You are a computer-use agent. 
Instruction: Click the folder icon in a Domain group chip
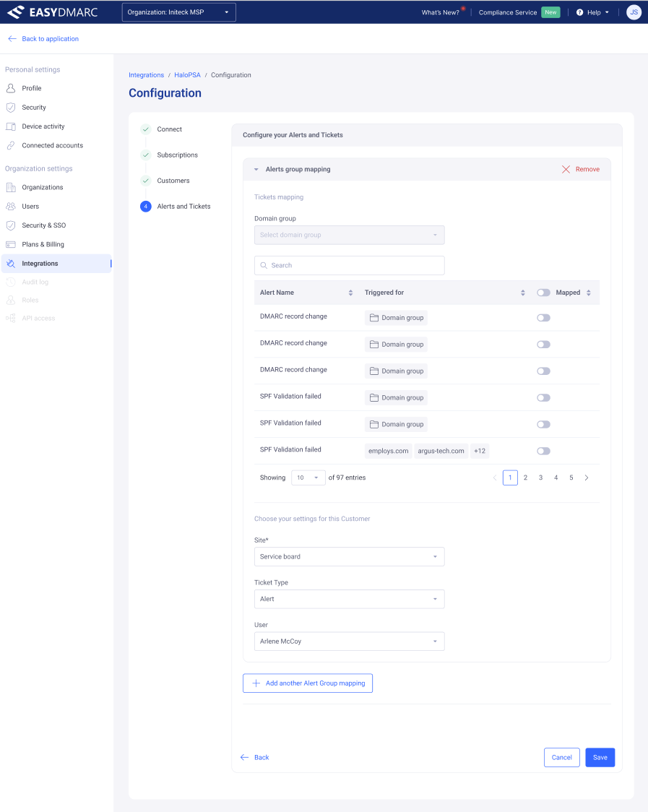pyautogui.click(x=374, y=317)
